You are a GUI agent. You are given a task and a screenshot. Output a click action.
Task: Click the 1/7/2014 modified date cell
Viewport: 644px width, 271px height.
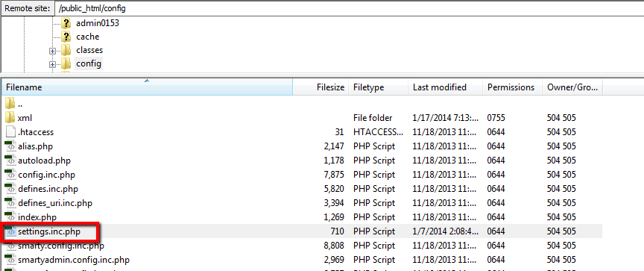tap(446, 231)
